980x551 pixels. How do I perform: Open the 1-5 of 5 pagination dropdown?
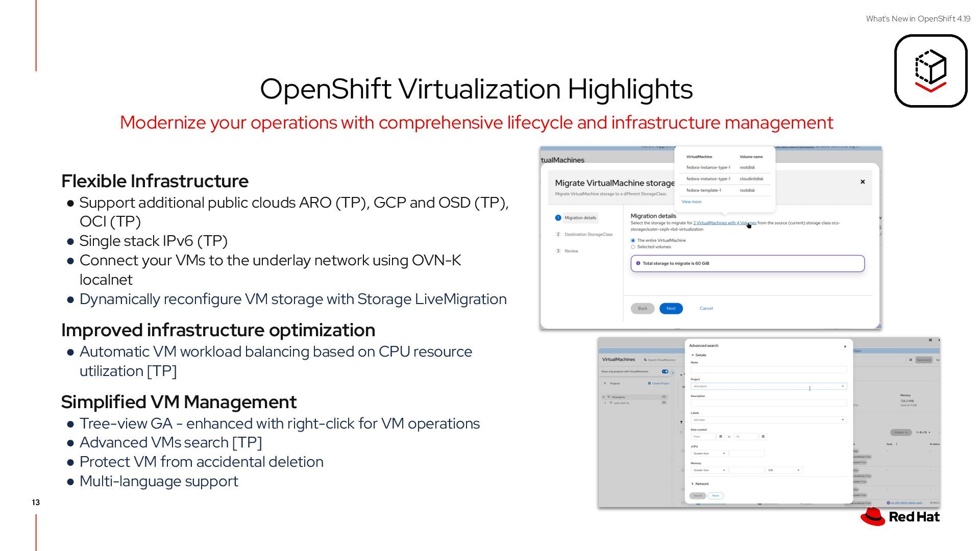923,433
